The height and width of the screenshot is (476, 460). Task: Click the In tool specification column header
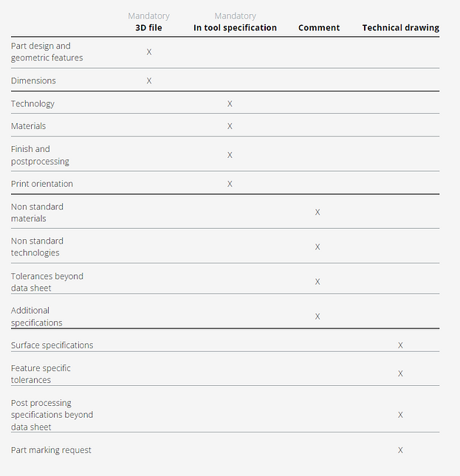coord(235,28)
